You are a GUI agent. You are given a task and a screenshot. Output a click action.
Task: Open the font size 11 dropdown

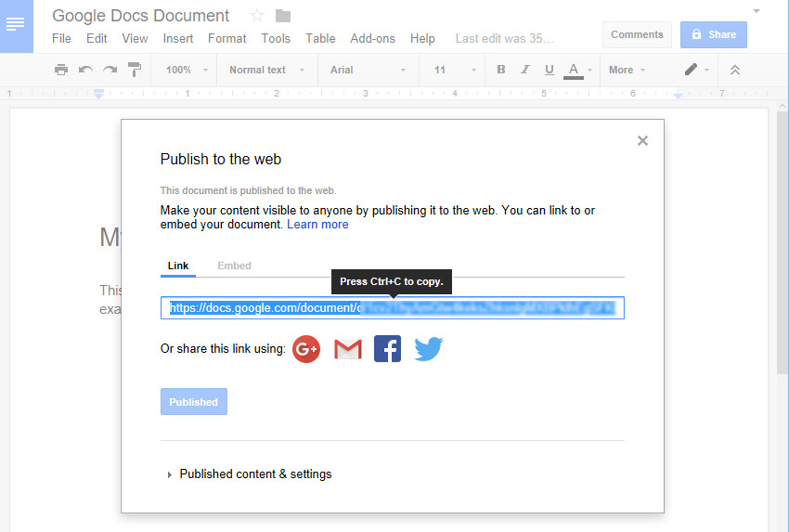tap(455, 70)
